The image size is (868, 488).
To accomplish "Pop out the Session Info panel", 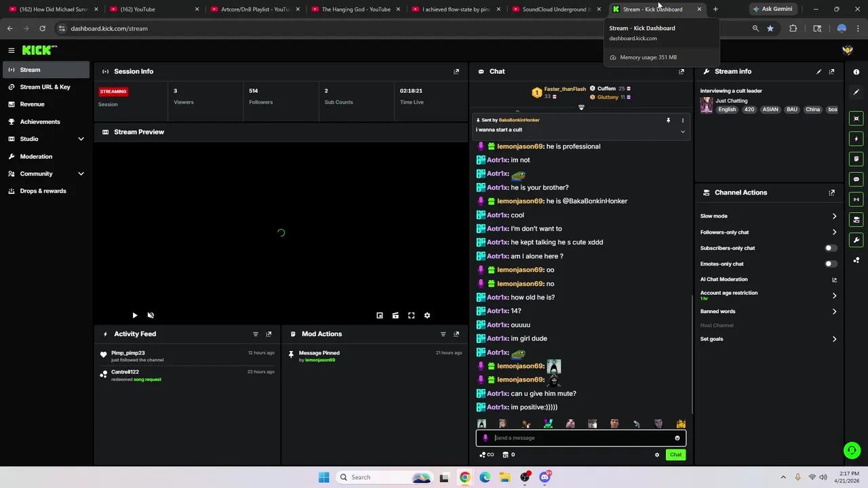I will pos(456,71).
